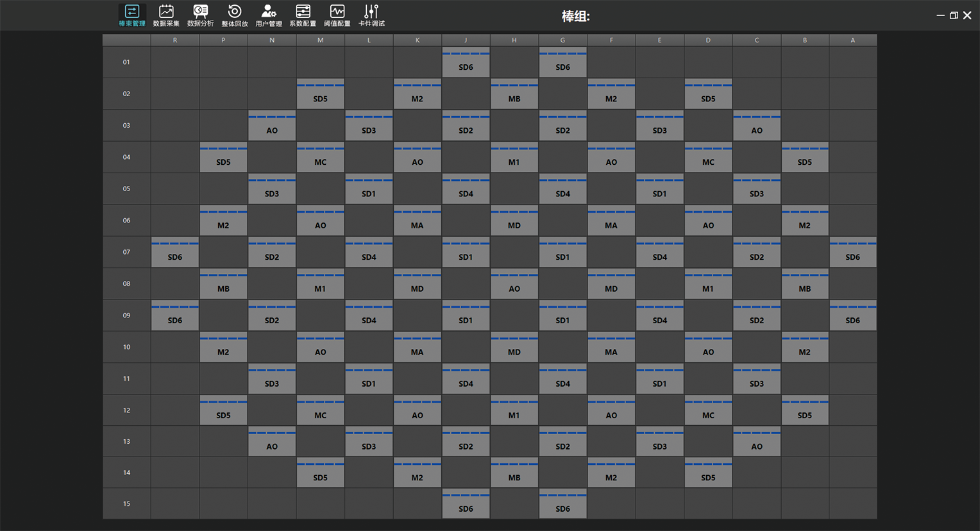Image resolution: width=980 pixels, height=531 pixels.
Task: Open the 系数配置 coefficient configuration icon
Action: coord(303,15)
